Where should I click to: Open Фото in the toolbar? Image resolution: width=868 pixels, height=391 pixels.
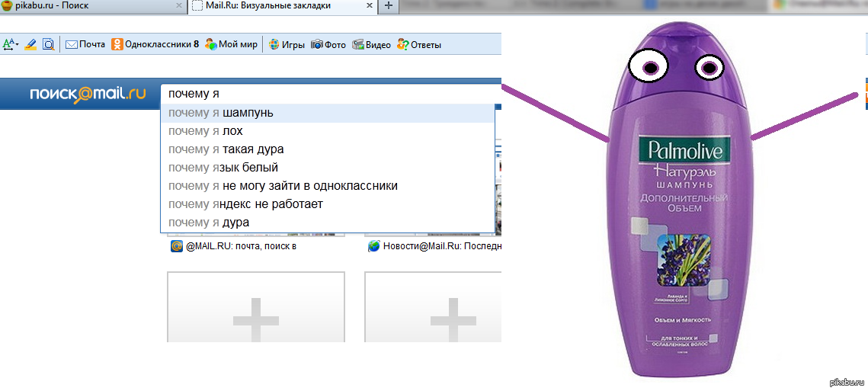tap(328, 44)
